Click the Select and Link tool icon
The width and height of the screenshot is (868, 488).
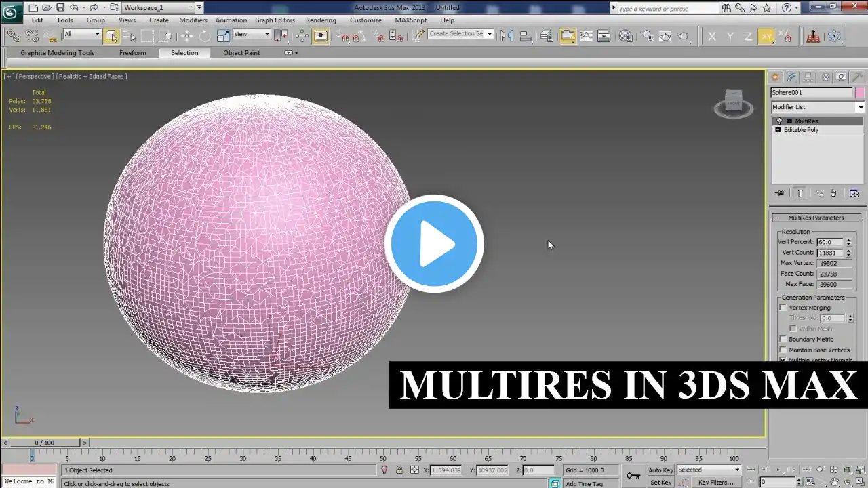14,36
